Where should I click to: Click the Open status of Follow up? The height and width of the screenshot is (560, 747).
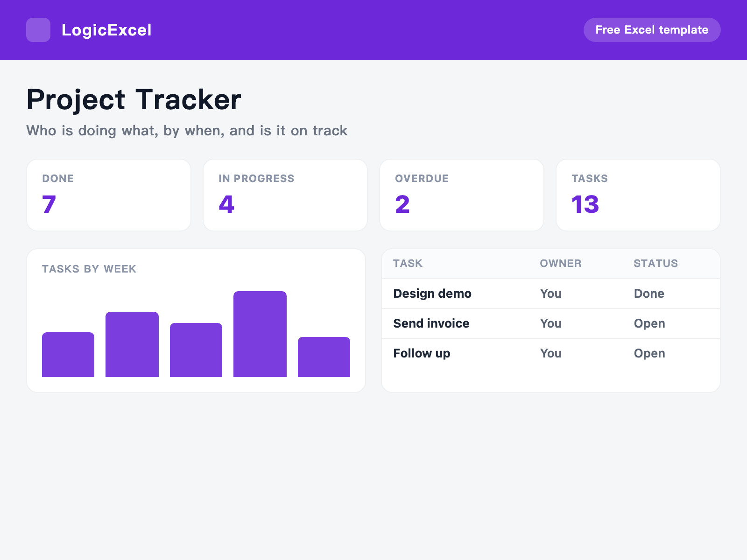tap(649, 353)
